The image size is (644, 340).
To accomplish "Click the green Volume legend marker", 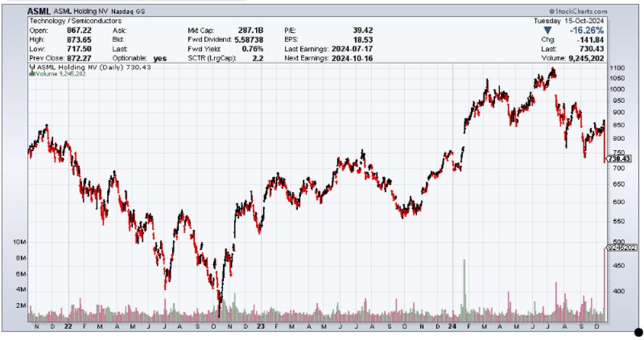I will tap(32, 74).
